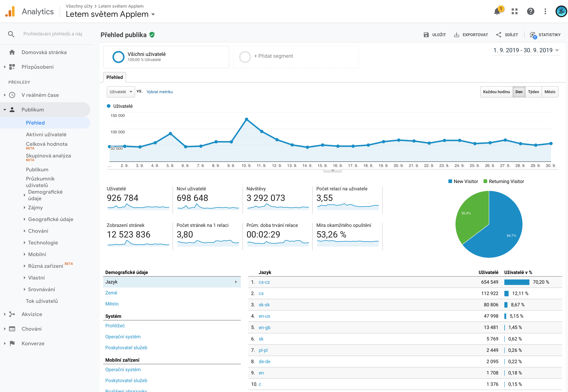This screenshot has width=568, height=392.
Task: Open the notifications bell icon
Action: tap(497, 12)
